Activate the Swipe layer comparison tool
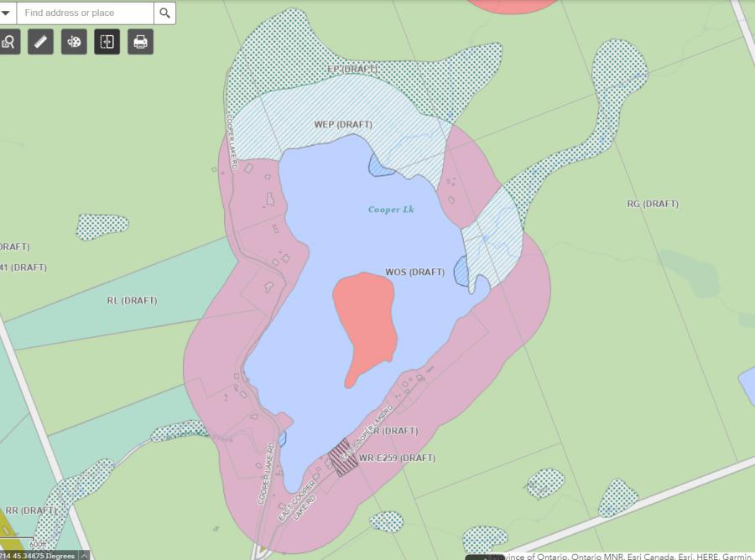This screenshot has height=560, width=755. (107, 41)
